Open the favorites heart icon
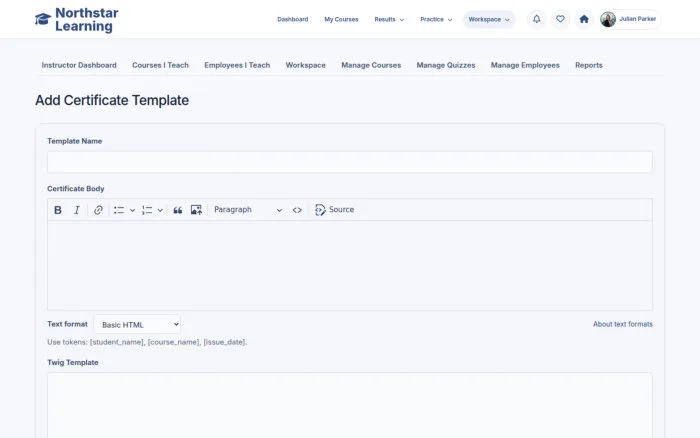 (560, 19)
